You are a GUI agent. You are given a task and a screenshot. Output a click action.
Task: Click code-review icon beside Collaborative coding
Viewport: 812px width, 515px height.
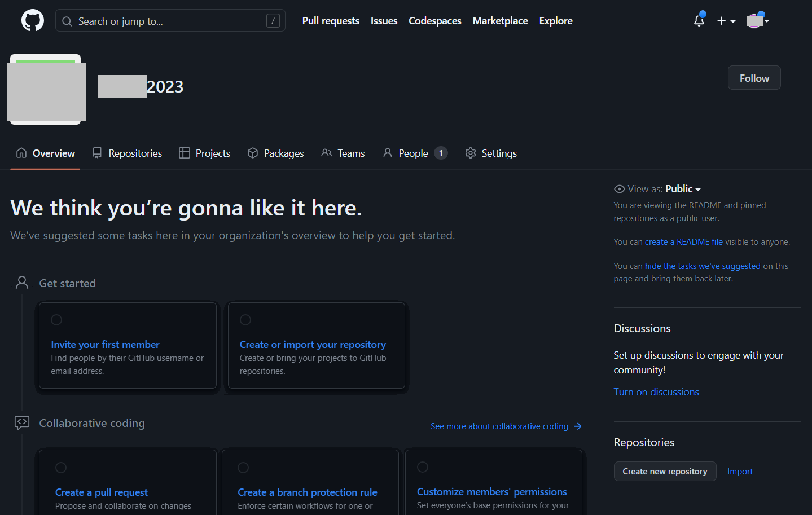[x=22, y=422]
